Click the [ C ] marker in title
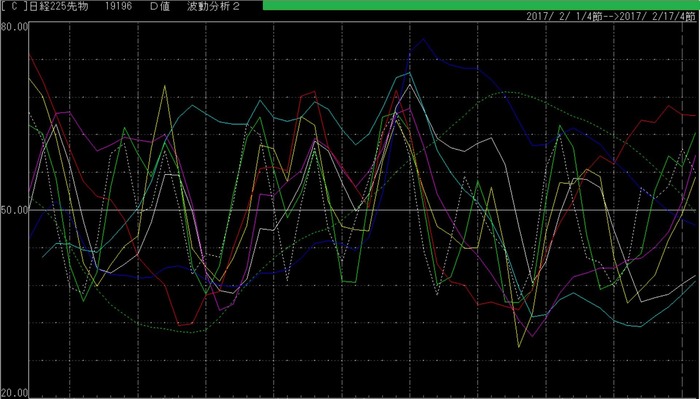This screenshot has width=700, height=399. pos(15,6)
